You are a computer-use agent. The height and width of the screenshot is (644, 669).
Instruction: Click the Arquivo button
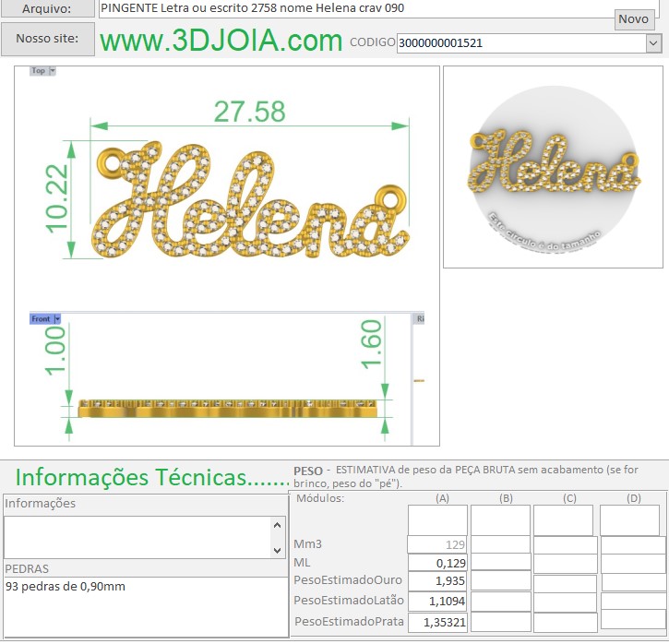48,8
